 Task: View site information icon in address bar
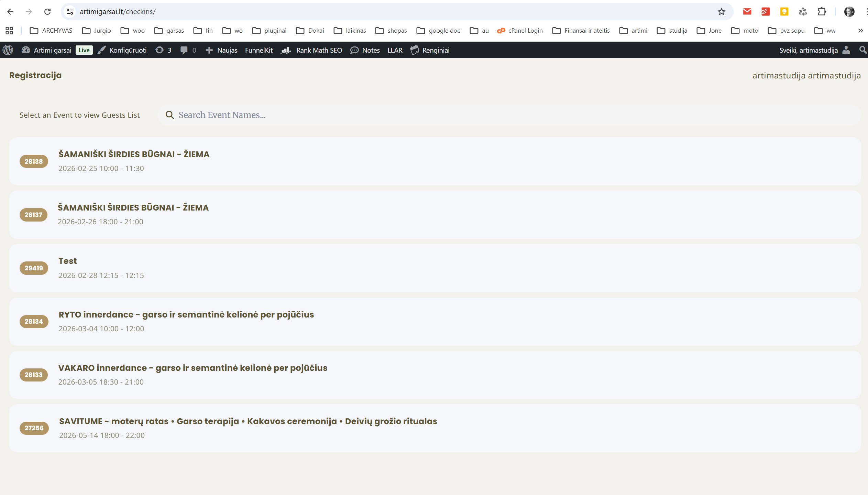tap(70, 12)
